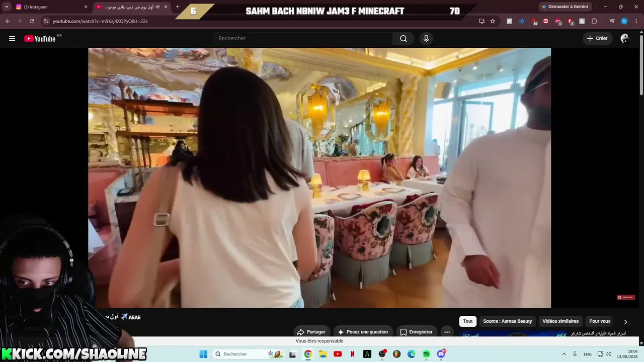Switch to the Chrome taskbar icon
The width and height of the screenshot is (644, 362).
[308, 354]
